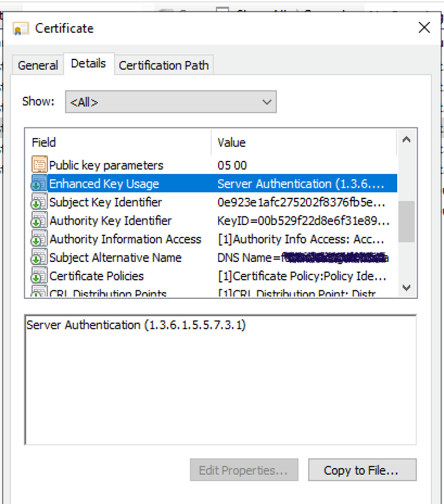Screen dimensions: 444x504
Task: Click the Enhanced Key Usage extension icon
Action: (39, 184)
